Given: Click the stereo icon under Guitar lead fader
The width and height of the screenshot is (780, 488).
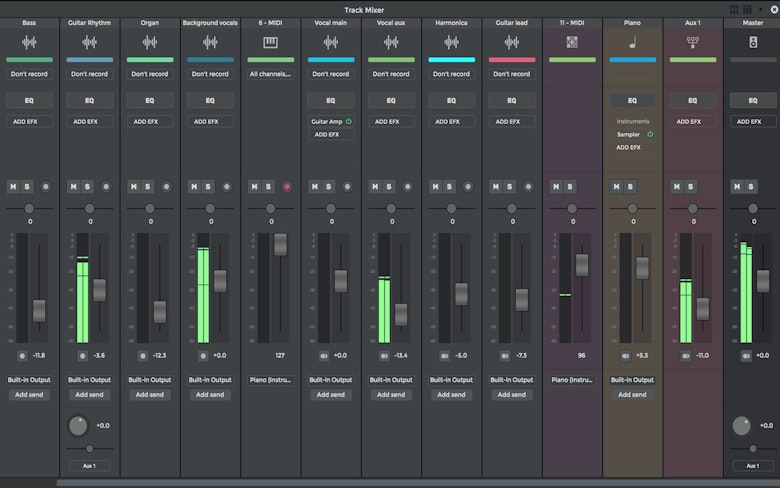Looking at the screenshot, I should tap(505, 356).
